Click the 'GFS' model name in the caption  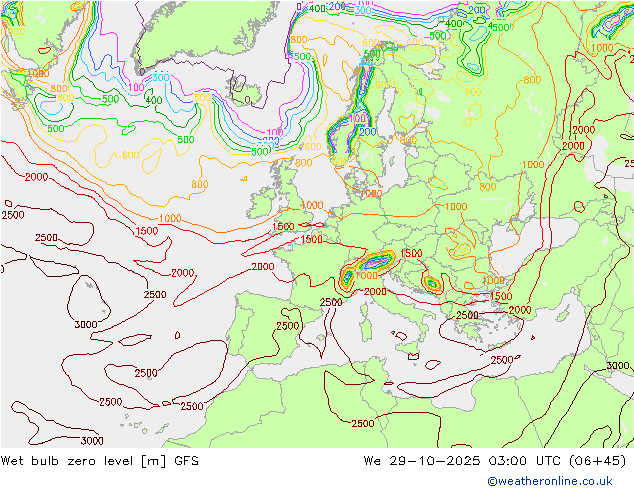pos(186,461)
